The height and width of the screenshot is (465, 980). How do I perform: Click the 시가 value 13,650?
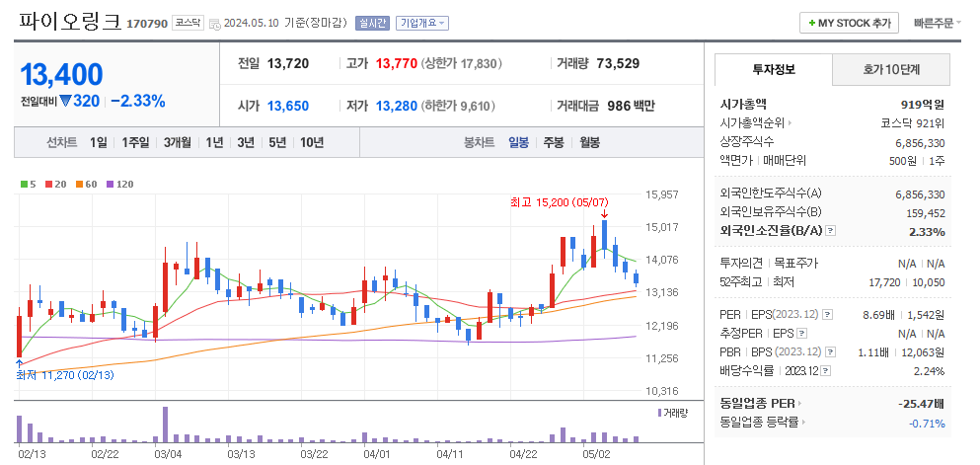288,107
